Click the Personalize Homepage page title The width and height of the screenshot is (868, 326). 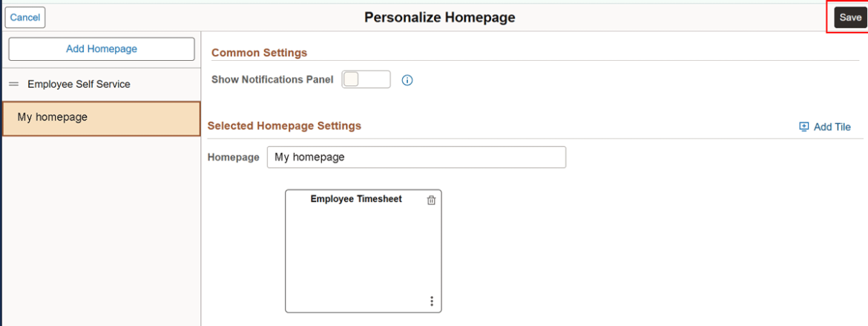pyautogui.click(x=439, y=17)
